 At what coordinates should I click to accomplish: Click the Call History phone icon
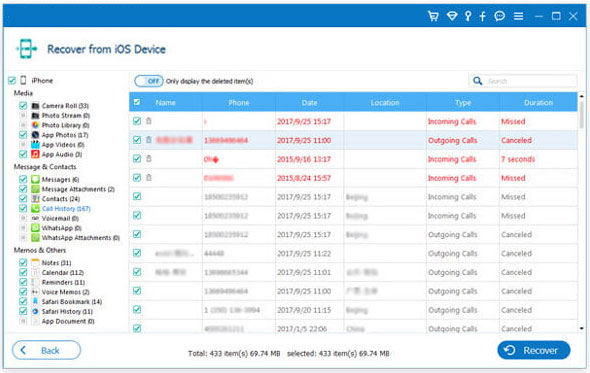point(35,209)
